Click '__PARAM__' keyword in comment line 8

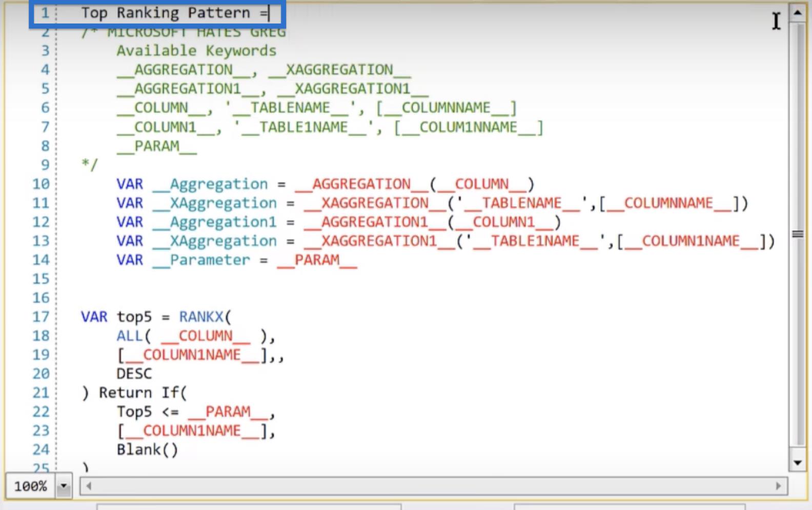point(156,146)
